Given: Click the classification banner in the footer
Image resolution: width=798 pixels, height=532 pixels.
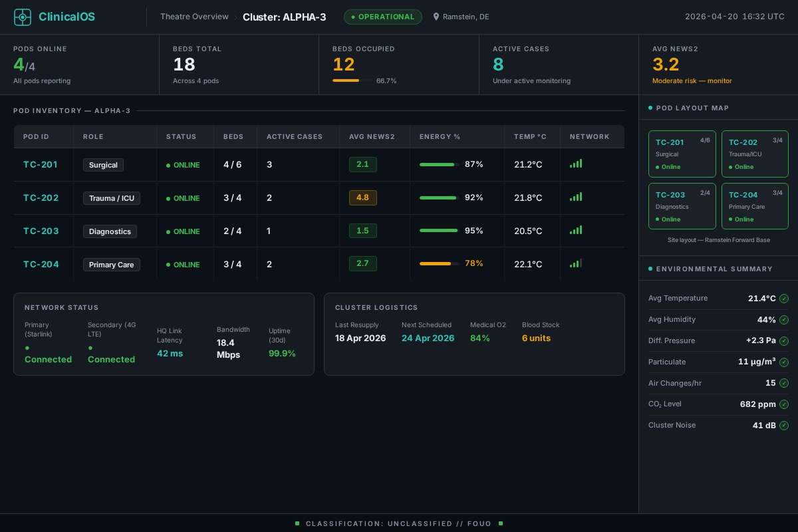Looking at the screenshot, I should [399, 523].
